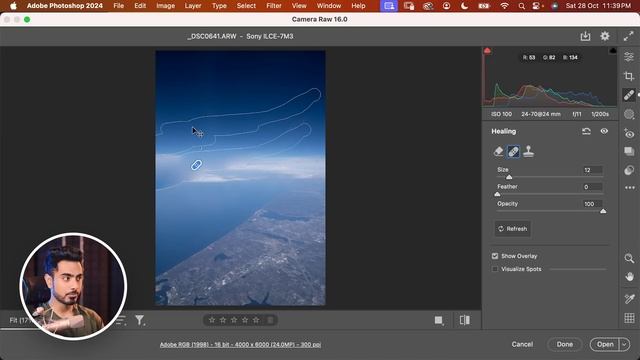Open the Fit zoom level dropdown
640x360 pixels.
coord(19,320)
